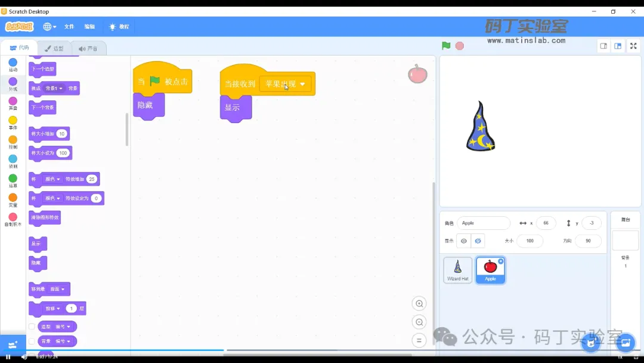Select the Apple sprite thumbnail

tap(490, 270)
